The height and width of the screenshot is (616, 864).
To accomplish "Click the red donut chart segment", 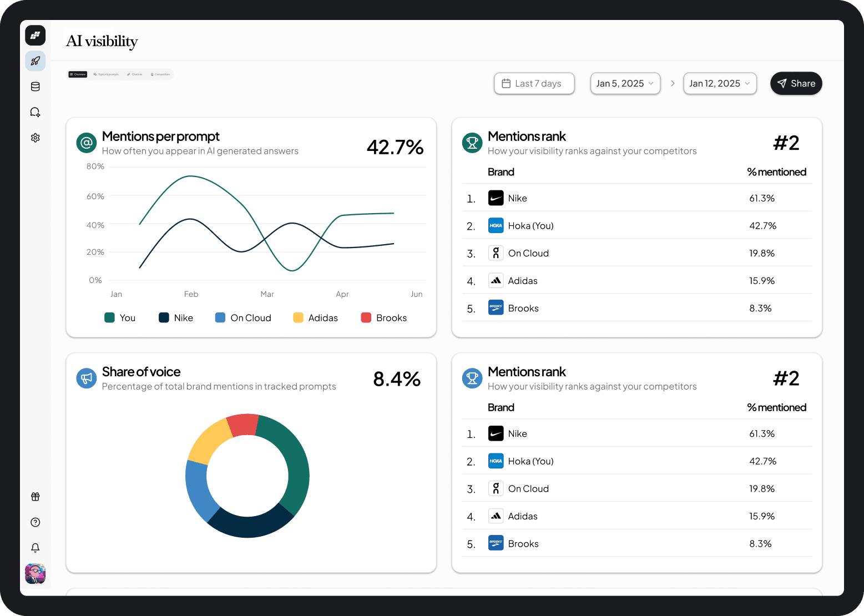I will click(242, 425).
